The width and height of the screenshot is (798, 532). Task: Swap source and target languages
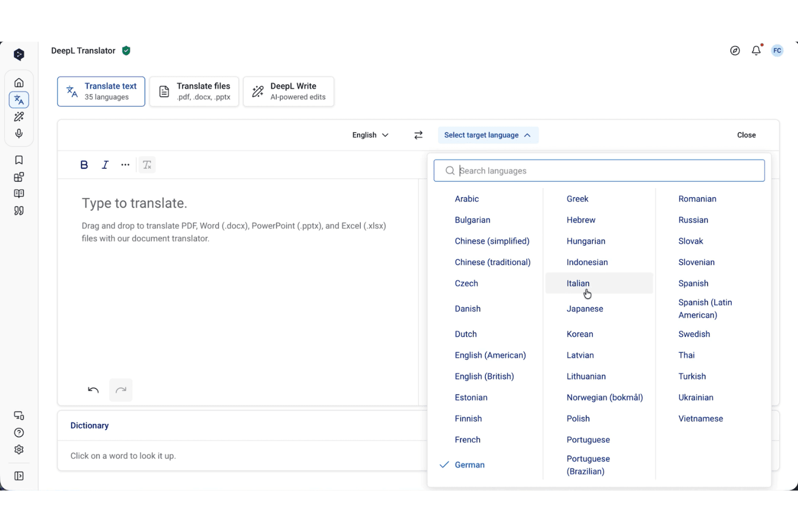tap(418, 135)
